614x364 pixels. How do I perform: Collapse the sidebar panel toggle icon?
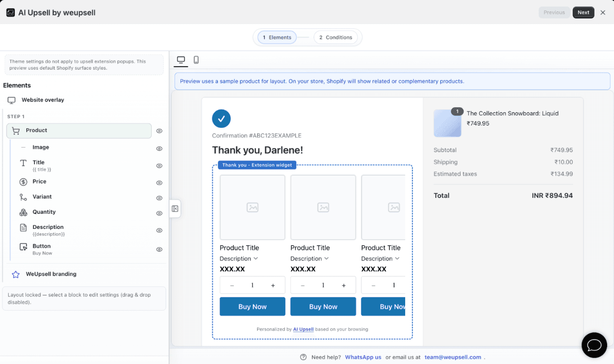(x=175, y=209)
